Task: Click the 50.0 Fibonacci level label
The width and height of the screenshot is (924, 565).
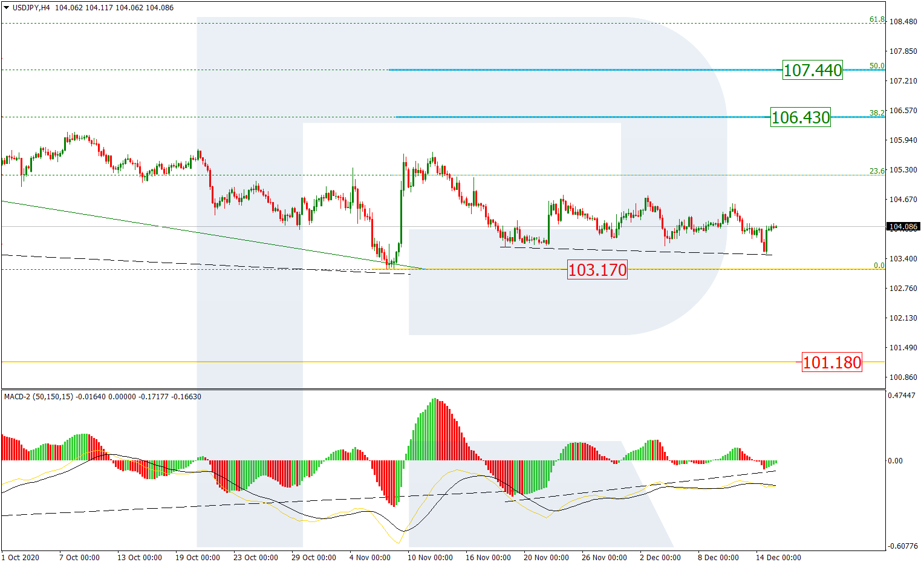Action: [877, 66]
